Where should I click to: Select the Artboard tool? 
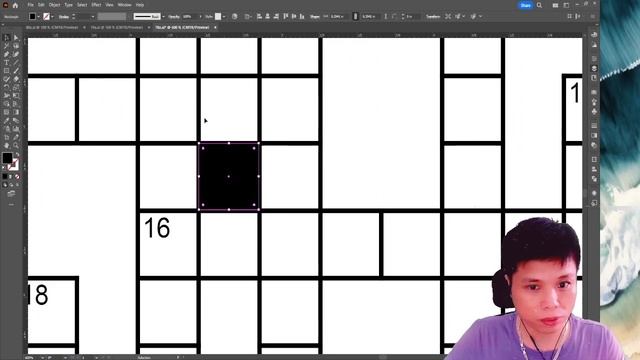click(x=7, y=137)
